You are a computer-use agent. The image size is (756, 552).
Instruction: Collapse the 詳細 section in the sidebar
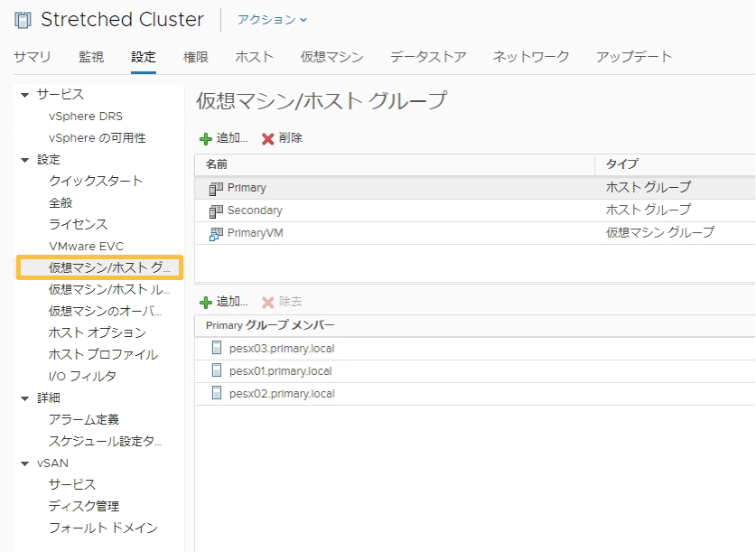(x=25, y=398)
